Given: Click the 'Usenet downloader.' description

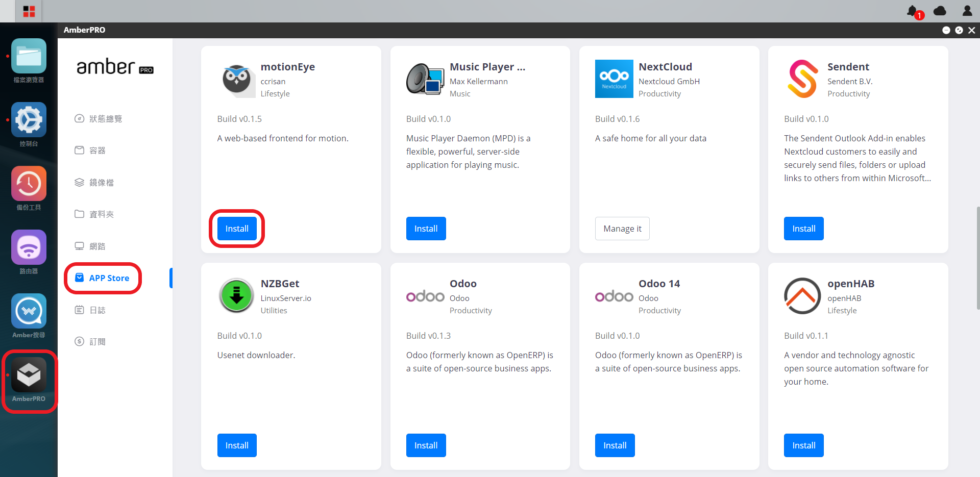Looking at the screenshot, I should [256, 355].
